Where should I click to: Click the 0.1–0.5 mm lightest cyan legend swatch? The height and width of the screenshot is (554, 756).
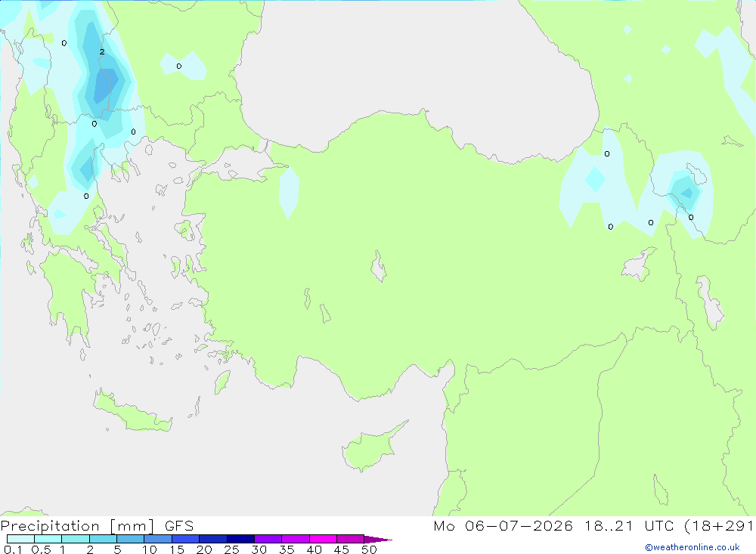click(20, 539)
